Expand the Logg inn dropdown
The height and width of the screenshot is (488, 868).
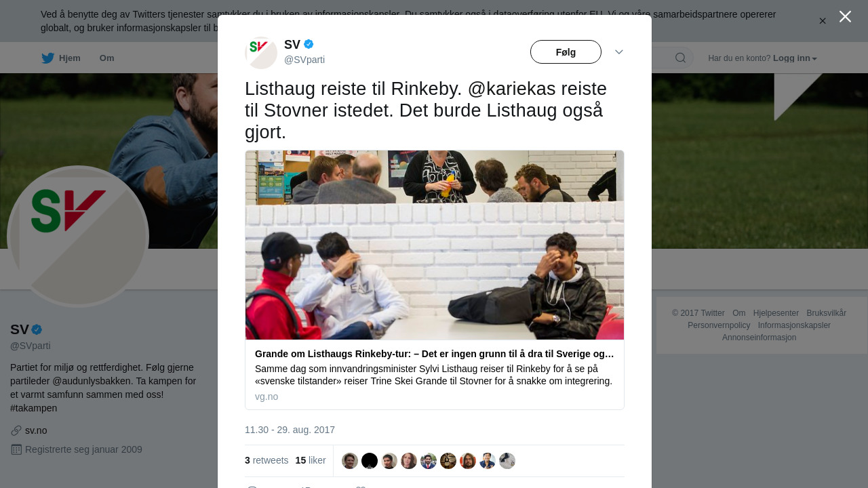click(795, 58)
